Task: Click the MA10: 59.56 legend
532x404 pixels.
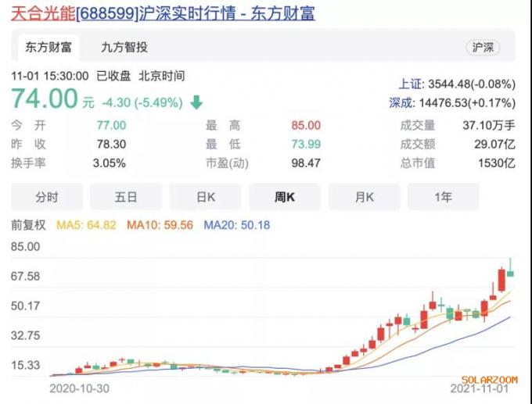Action: (x=160, y=225)
